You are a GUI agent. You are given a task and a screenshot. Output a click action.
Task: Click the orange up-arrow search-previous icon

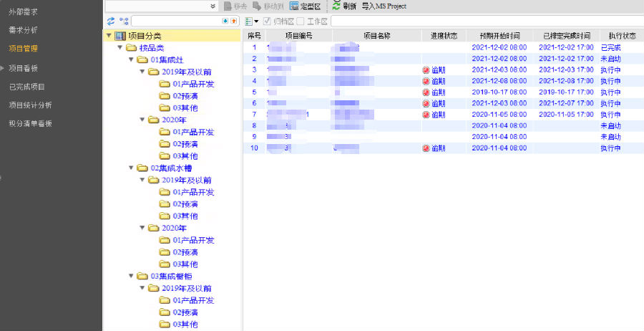[x=234, y=21]
